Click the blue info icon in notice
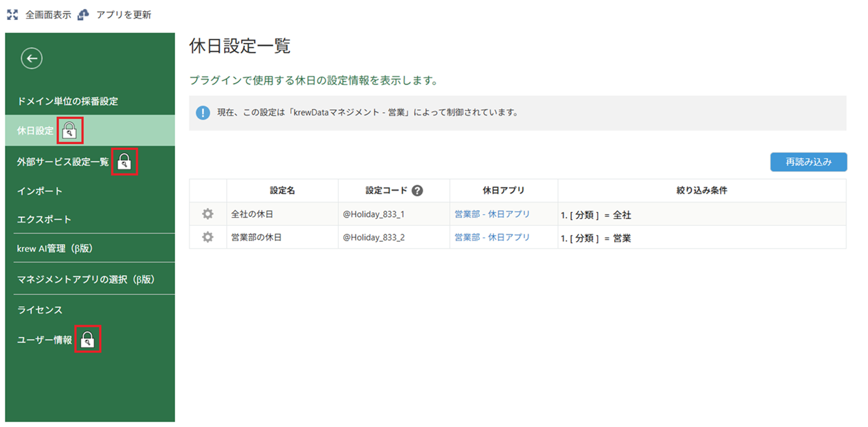The width and height of the screenshot is (868, 427). (203, 113)
